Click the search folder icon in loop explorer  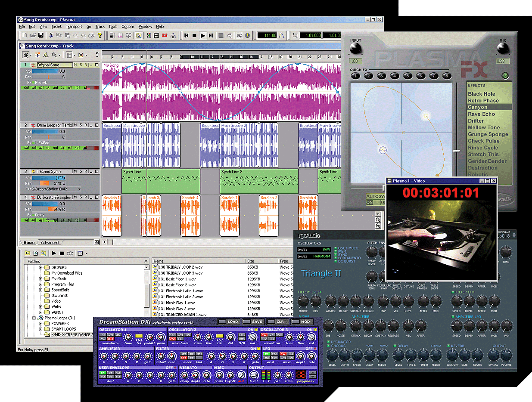(44, 253)
